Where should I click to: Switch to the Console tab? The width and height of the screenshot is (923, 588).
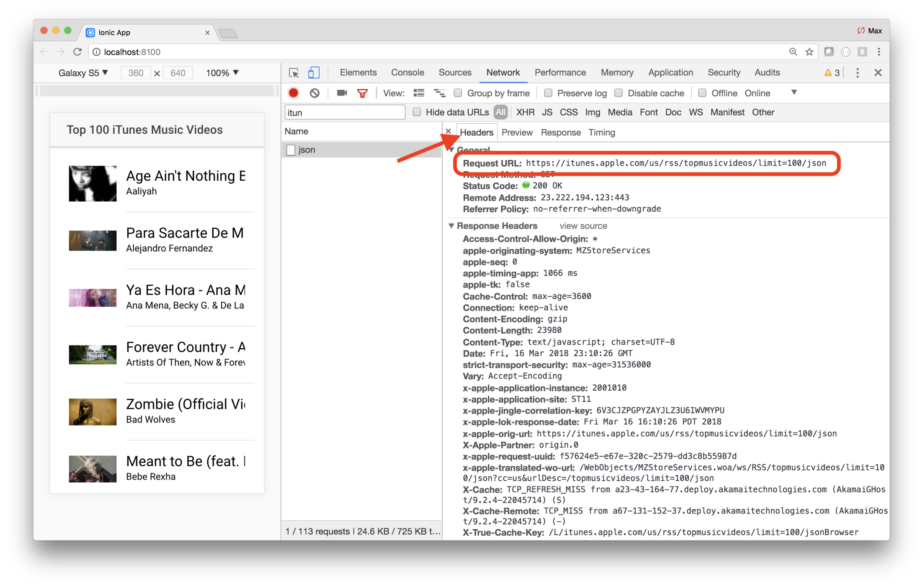pos(407,73)
